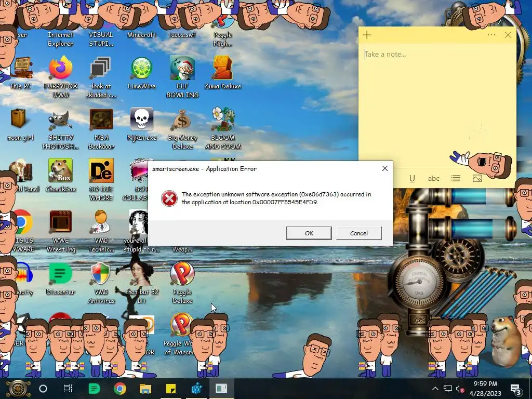Select the moon girl folder icon
This screenshot has width=532, height=399.
pyautogui.click(x=20, y=124)
